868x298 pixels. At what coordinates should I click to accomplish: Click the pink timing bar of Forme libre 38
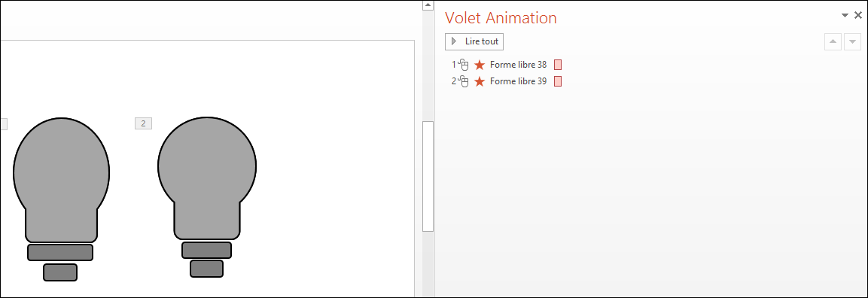coord(558,65)
